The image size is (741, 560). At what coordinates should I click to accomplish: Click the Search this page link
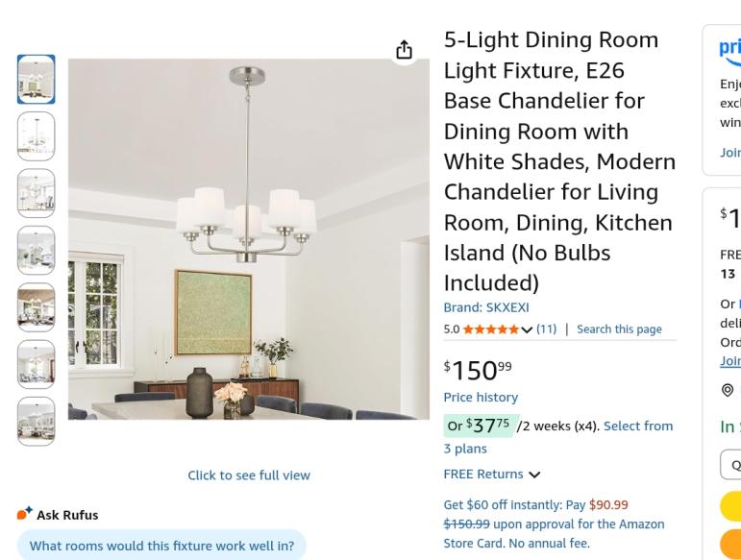point(619,329)
